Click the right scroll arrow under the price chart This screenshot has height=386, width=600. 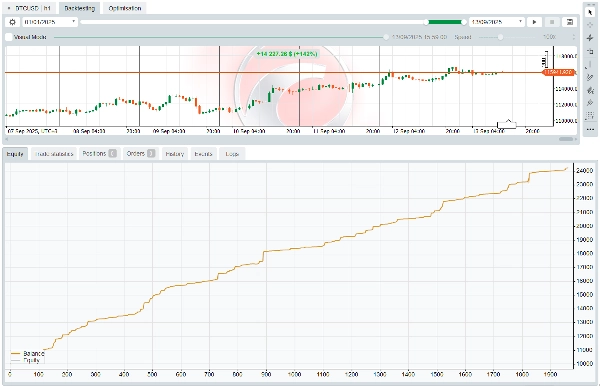(x=576, y=139)
